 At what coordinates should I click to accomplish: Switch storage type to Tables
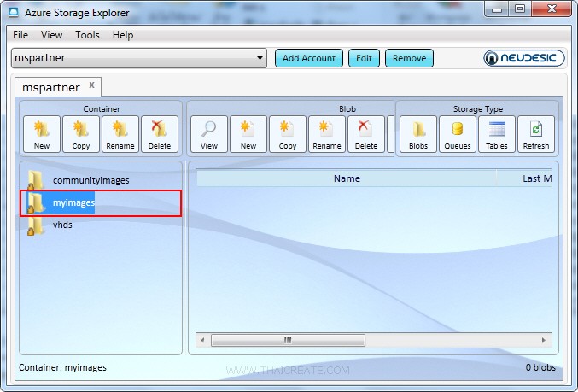click(x=497, y=134)
